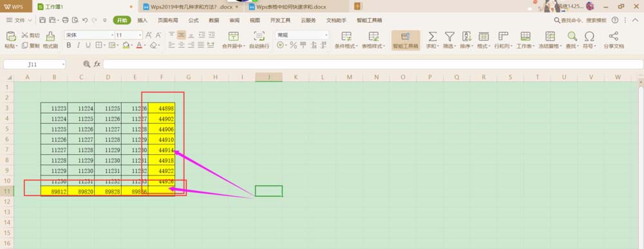
Task: Click the WPS home button
Action: 16,6
